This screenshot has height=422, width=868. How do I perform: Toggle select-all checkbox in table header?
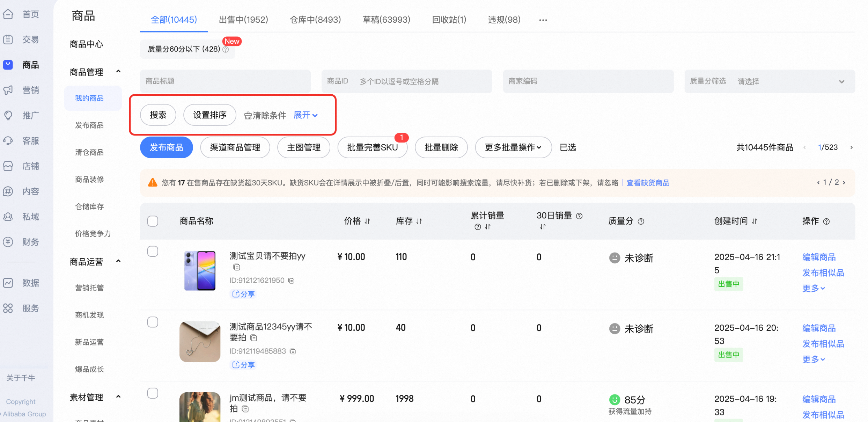coord(153,221)
